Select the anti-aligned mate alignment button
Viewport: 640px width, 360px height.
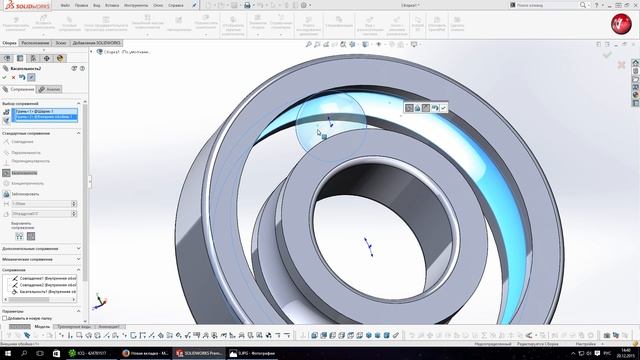point(31,236)
